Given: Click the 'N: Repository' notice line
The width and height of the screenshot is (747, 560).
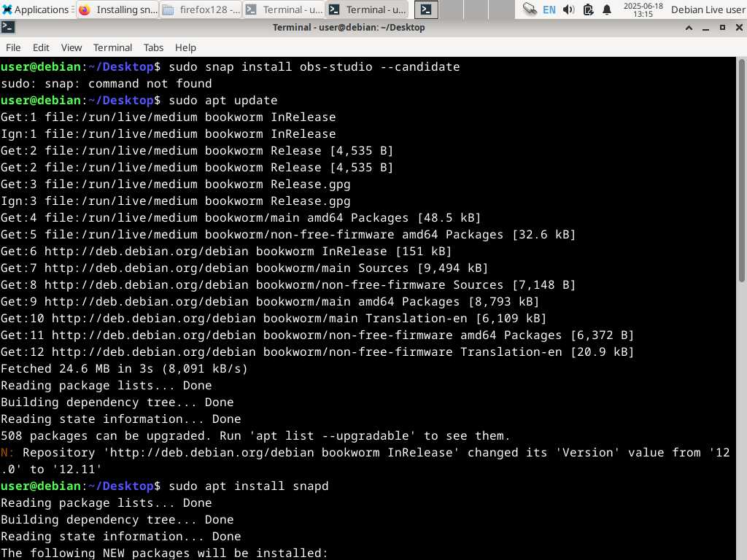Looking at the screenshot, I should (365, 461).
